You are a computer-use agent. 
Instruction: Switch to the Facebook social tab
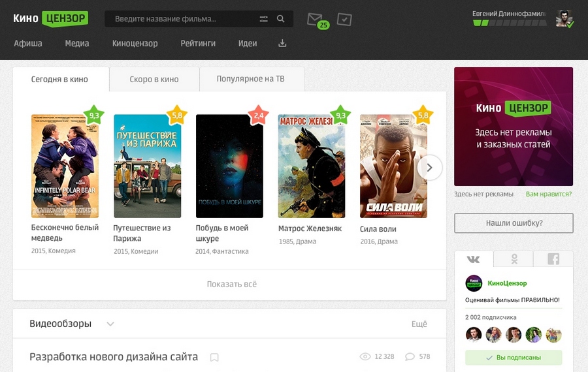tap(553, 259)
